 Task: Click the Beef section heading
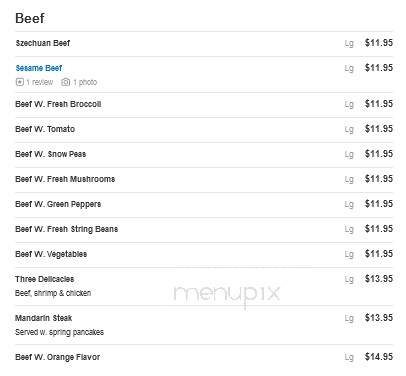pyautogui.click(x=30, y=18)
